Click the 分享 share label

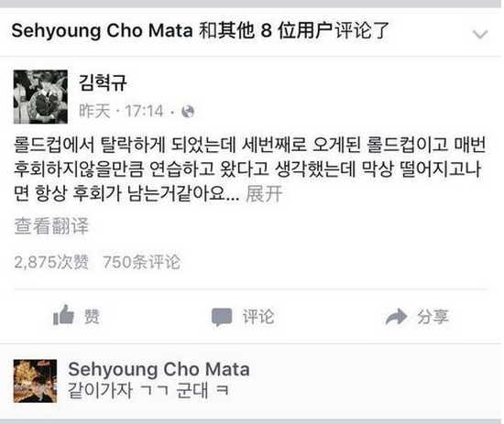point(433,317)
